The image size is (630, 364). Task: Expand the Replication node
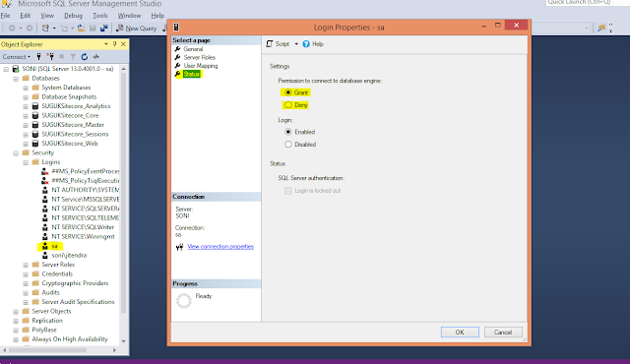click(16, 321)
